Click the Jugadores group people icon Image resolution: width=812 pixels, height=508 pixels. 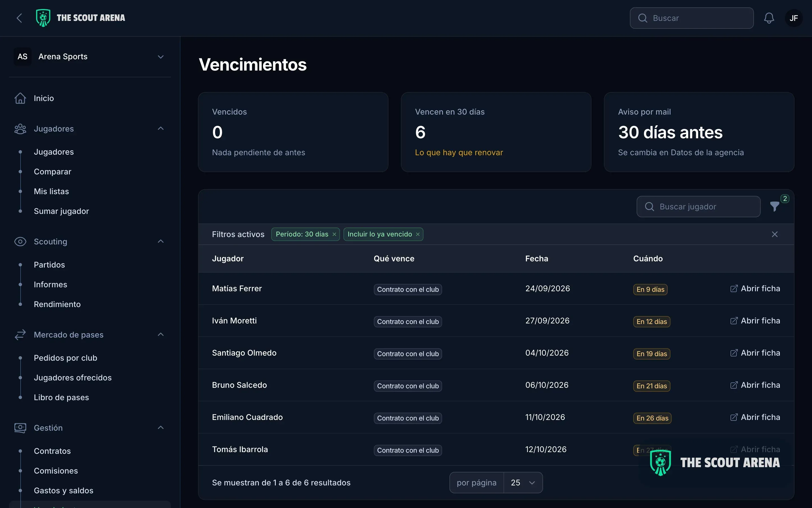[x=20, y=129]
